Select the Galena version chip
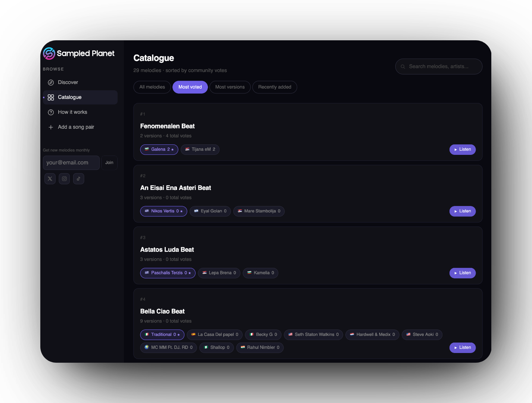532x403 pixels. (159, 150)
